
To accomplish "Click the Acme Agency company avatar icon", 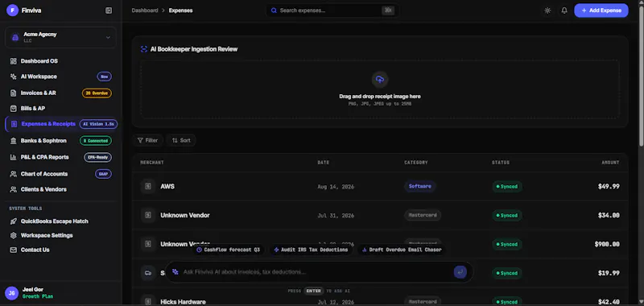I will point(15,37).
